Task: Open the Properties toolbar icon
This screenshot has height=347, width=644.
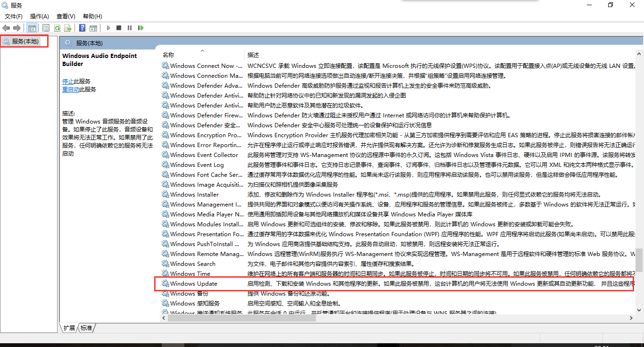Action: point(46,28)
